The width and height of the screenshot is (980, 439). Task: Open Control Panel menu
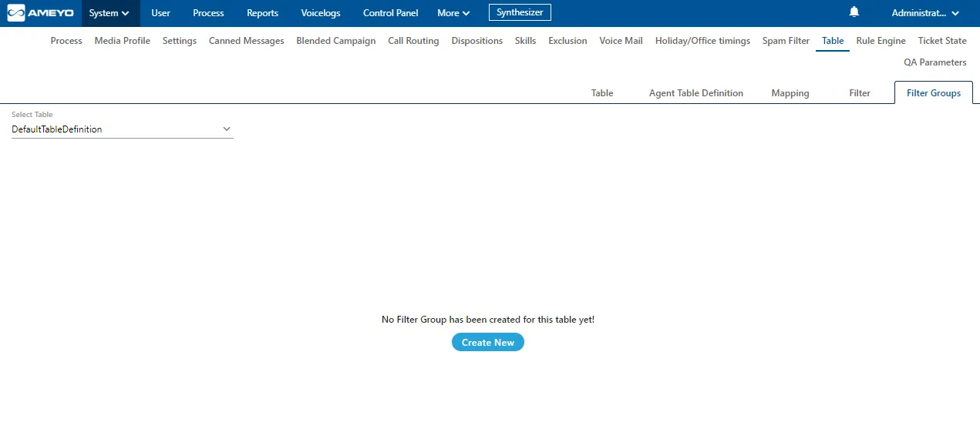(x=390, y=13)
